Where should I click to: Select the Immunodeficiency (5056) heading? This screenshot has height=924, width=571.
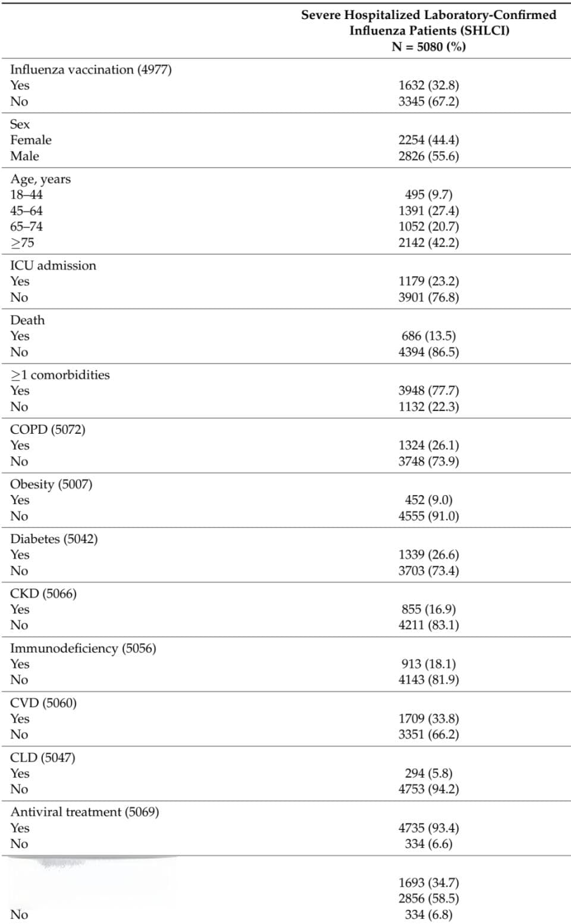click(x=83, y=649)
